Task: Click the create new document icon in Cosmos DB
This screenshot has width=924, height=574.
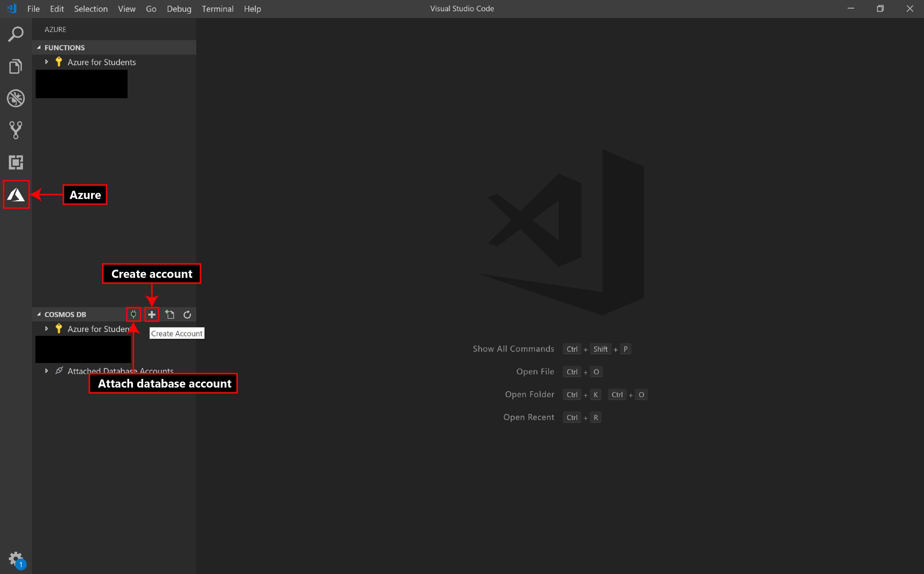Action: pos(169,314)
